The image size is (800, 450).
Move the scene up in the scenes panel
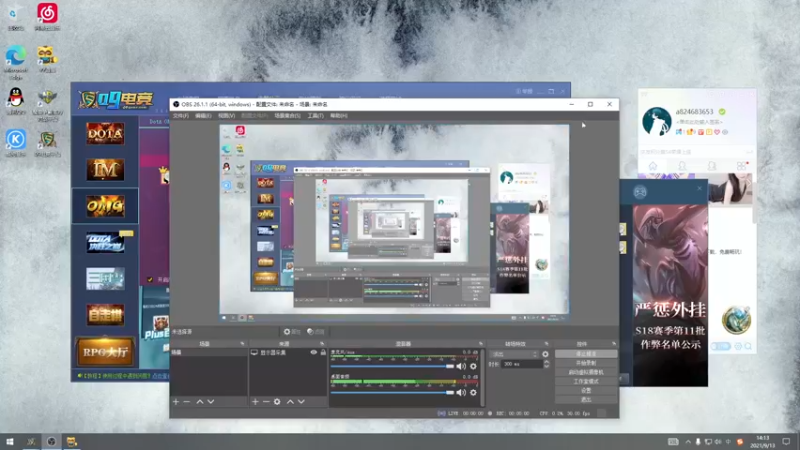pyautogui.click(x=200, y=402)
